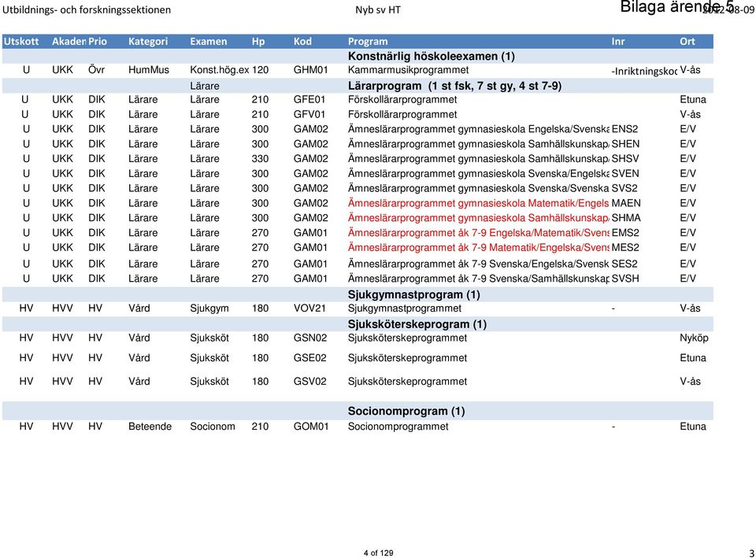Click the code 'GOM01'
756x558 pixels.
coord(311,427)
